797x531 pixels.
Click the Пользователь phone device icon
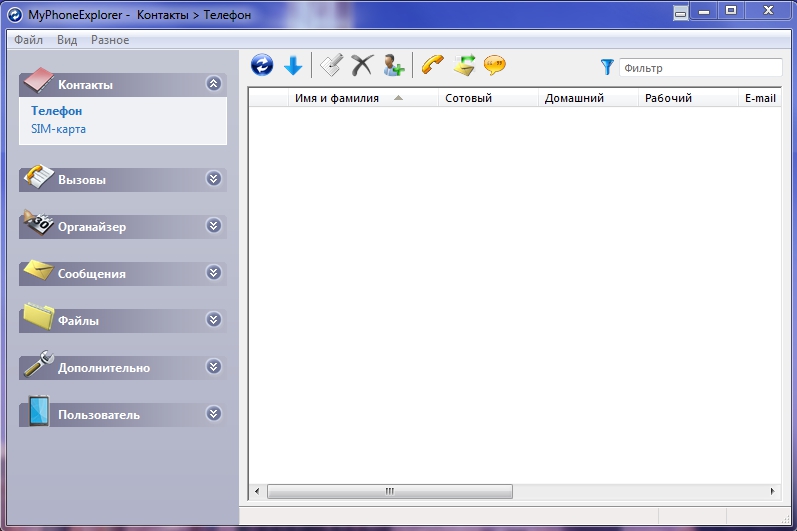point(39,411)
